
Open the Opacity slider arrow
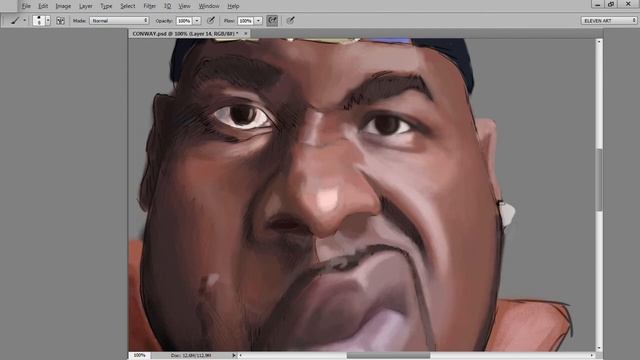click(197, 20)
